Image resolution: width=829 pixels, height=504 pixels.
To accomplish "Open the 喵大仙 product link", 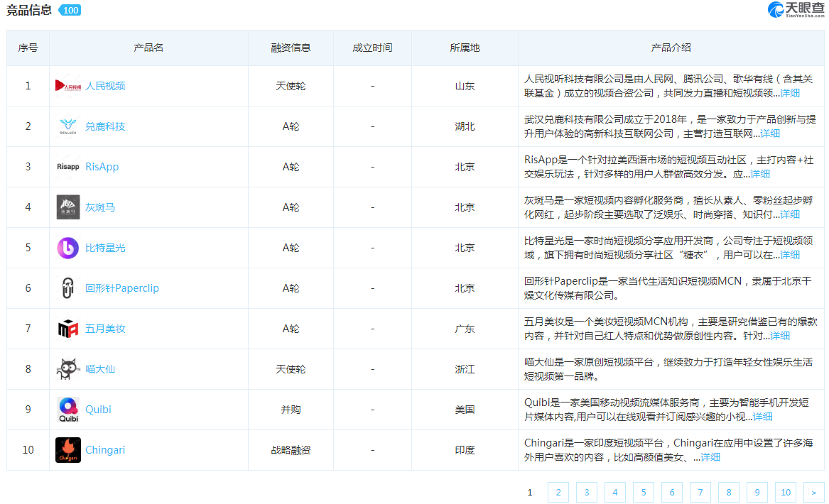I will 100,368.
